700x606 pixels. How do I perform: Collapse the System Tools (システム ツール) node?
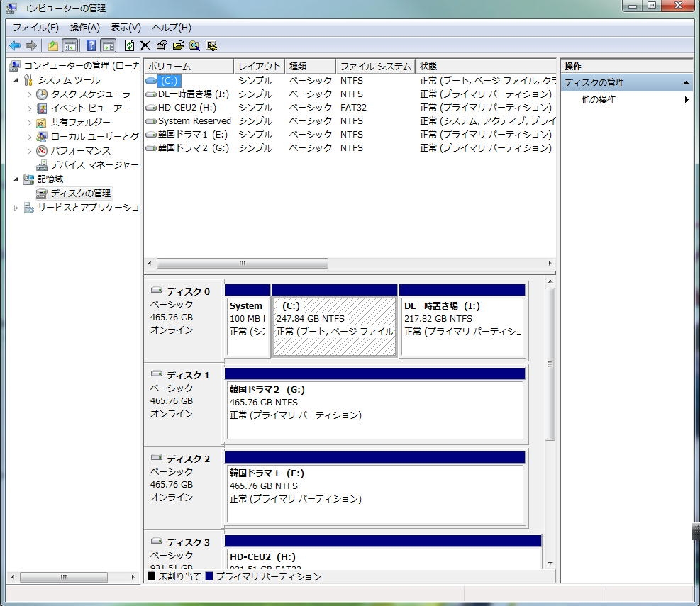tap(16, 81)
